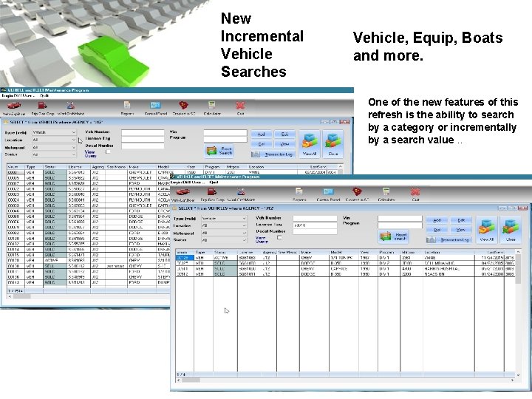Click horizontal scrollbar of front window grid
This screenshot has height=399, width=532.
point(345,381)
